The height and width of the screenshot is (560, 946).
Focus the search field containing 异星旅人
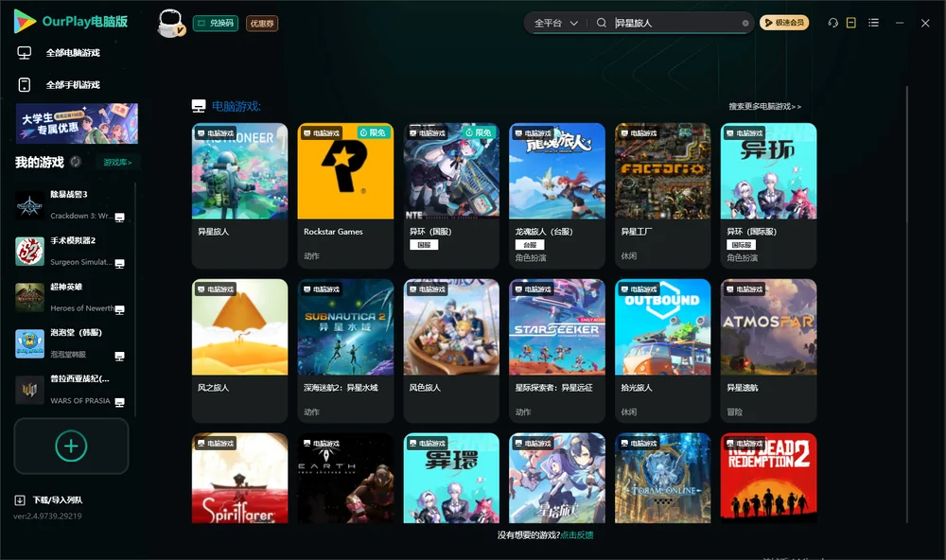(x=675, y=23)
